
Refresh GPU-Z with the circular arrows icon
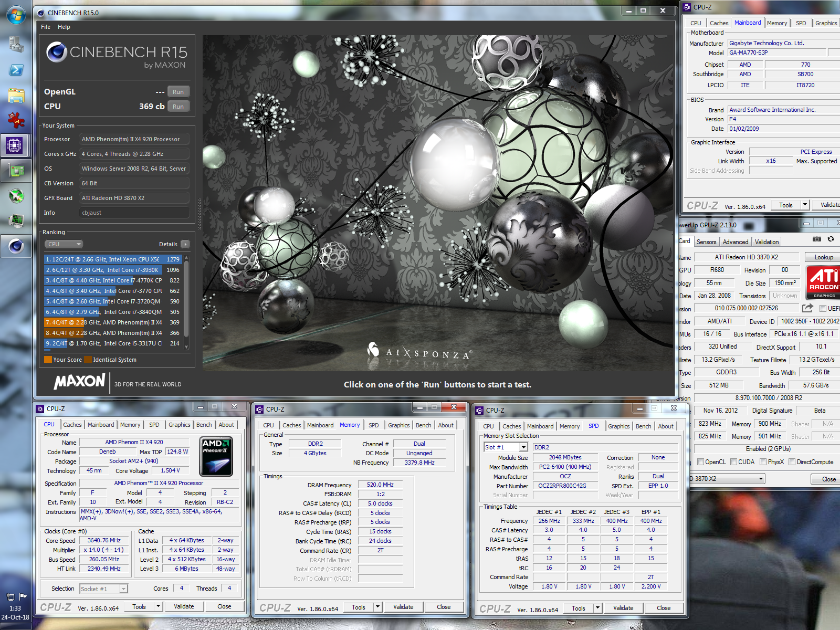point(831,239)
